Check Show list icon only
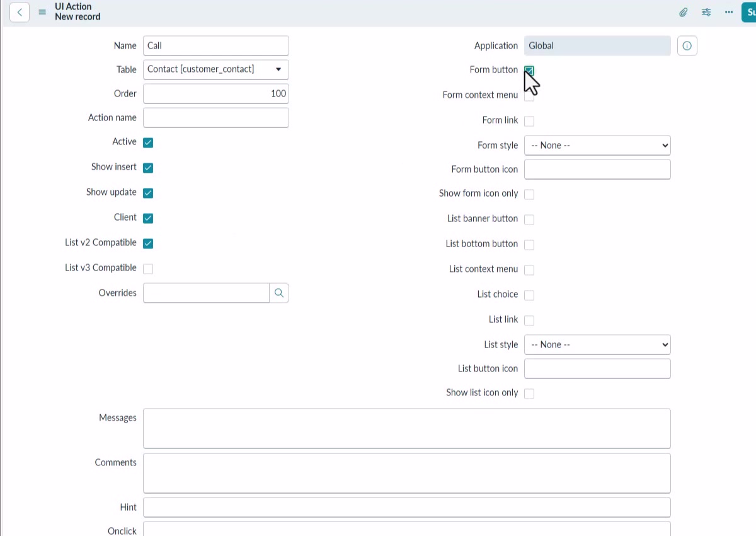The width and height of the screenshot is (756, 536). pyautogui.click(x=529, y=393)
